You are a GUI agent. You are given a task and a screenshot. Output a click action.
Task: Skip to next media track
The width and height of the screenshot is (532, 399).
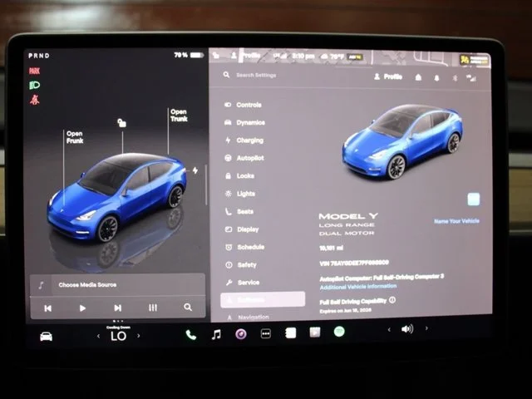(117, 308)
